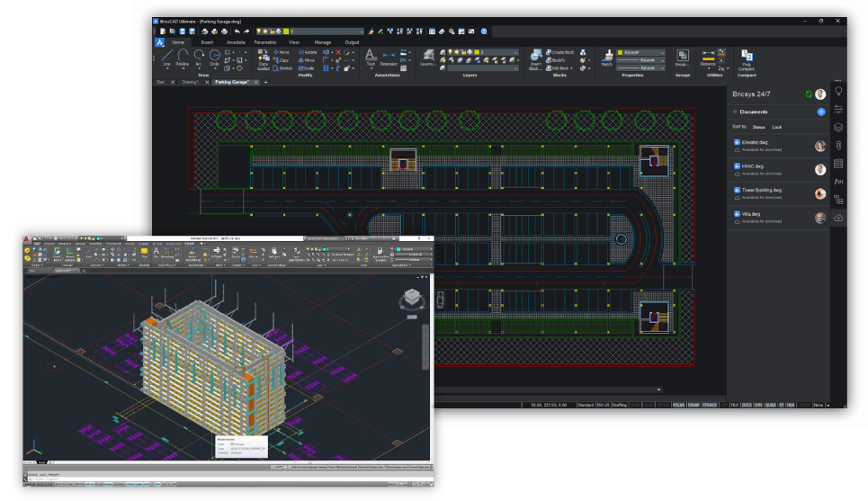The width and height of the screenshot is (868, 501).
Task: Toggle ESNAP in the status bar
Action: pos(695,406)
